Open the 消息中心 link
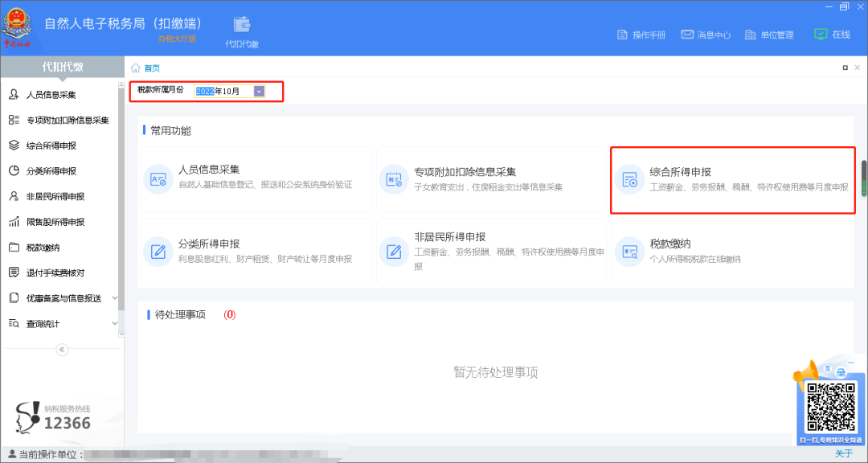 (714, 35)
